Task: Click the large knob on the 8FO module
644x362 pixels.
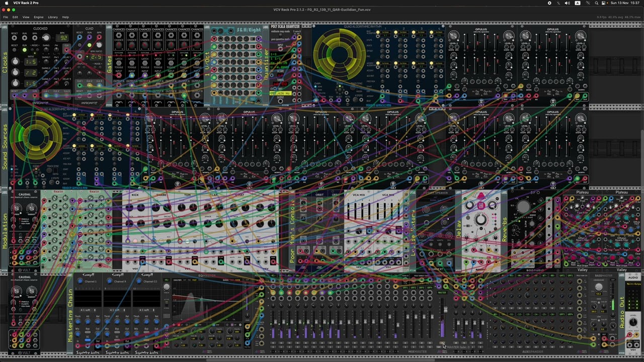Action: (x=523, y=207)
